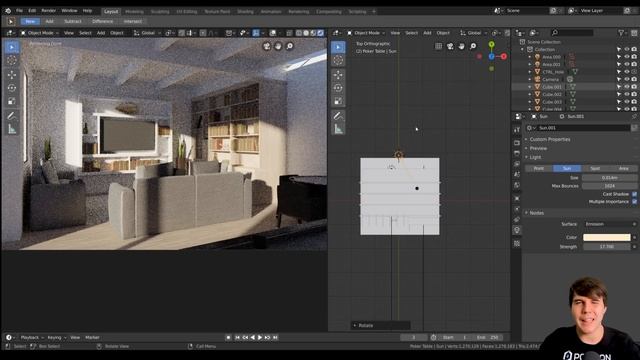Hide Collection via eye icon

[x=627, y=49]
